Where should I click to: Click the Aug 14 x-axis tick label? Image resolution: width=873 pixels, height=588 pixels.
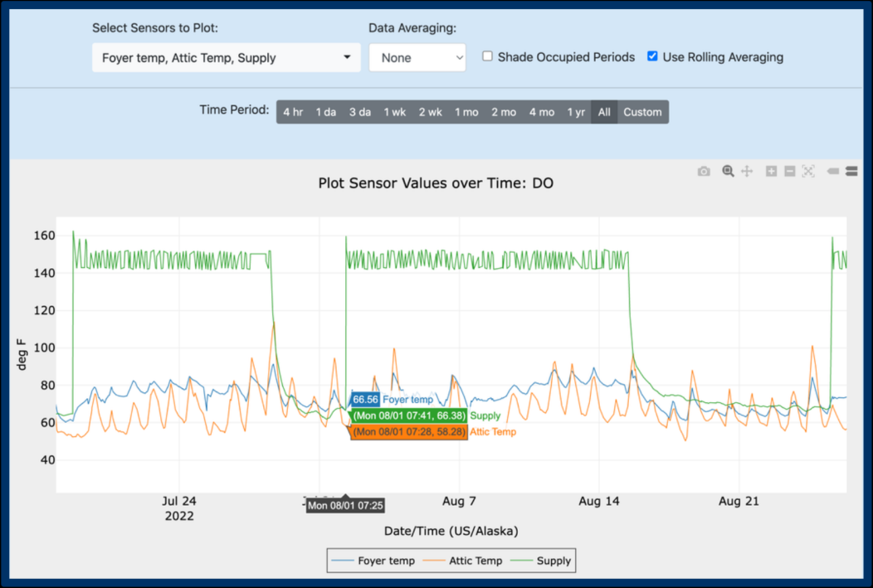tap(598, 501)
